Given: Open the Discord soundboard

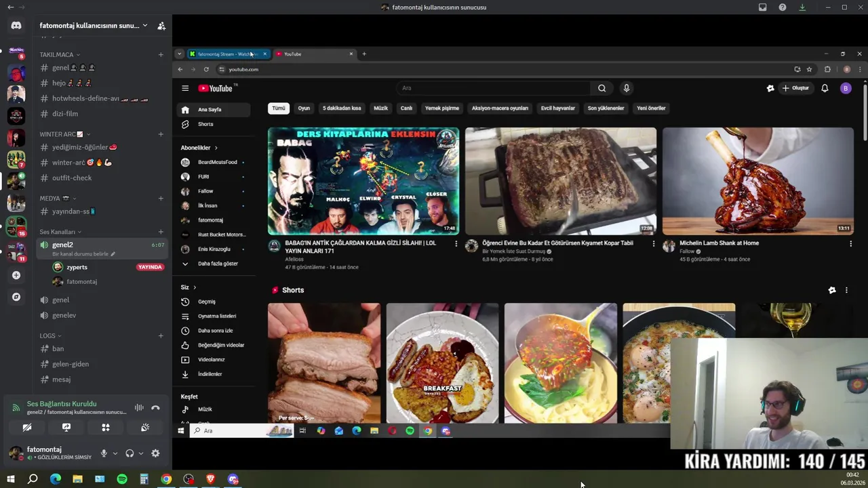Looking at the screenshot, I should point(145,428).
